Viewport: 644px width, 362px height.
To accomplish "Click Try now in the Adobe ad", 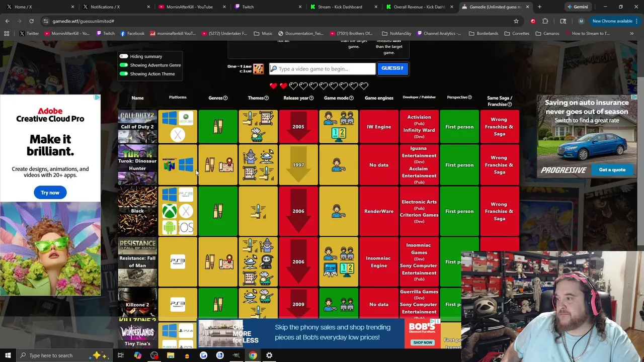I will click(x=50, y=193).
